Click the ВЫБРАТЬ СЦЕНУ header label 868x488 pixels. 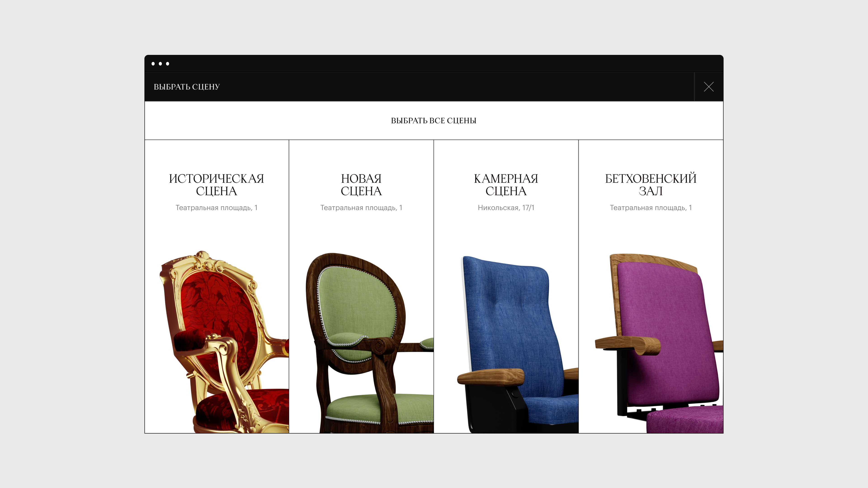[x=187, y=87]
